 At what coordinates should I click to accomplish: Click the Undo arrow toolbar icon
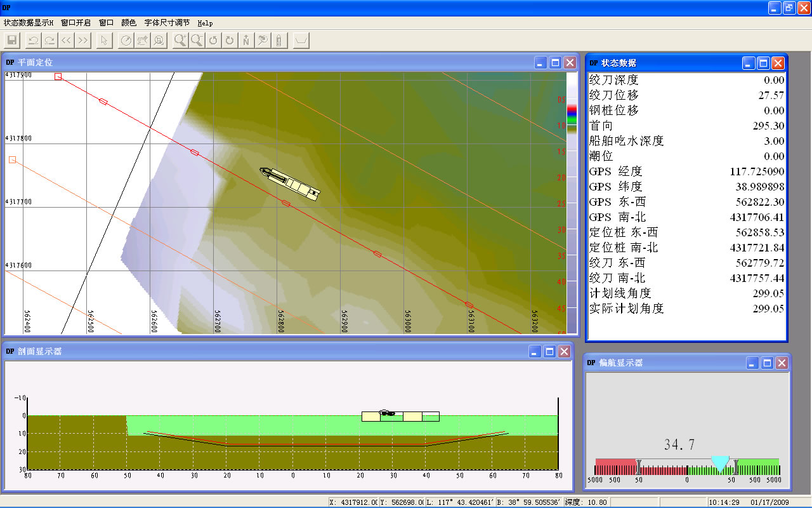coord(33,41)
